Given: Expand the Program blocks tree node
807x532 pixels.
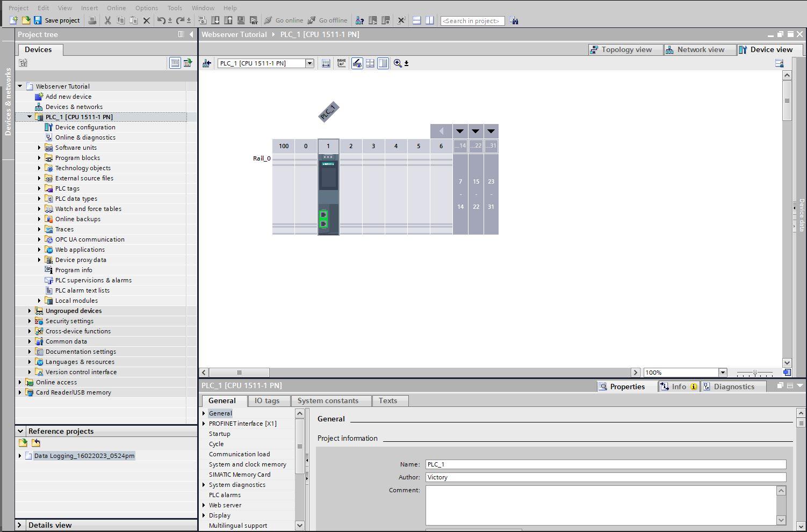Looking at the screenshot, I should coord(38,158).
